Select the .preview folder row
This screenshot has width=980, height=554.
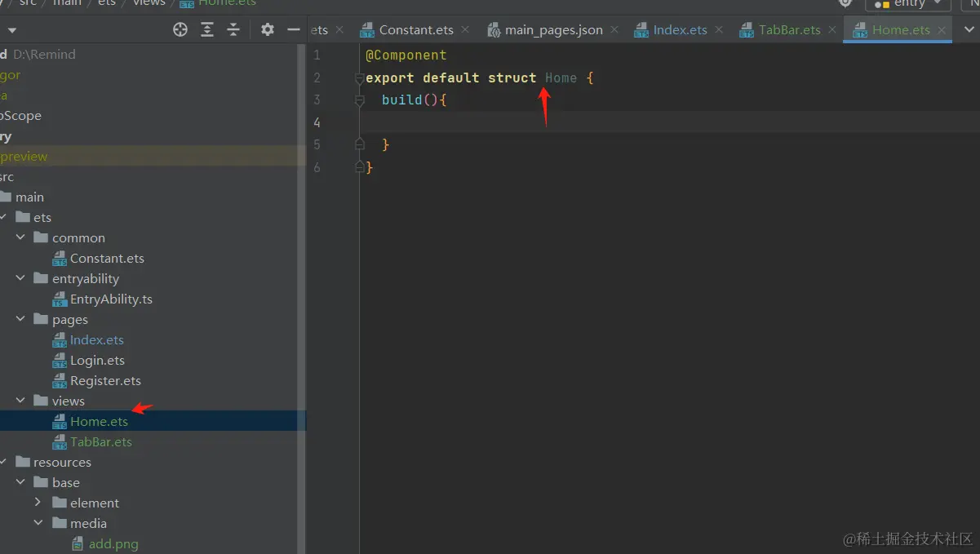pos(153,157)
